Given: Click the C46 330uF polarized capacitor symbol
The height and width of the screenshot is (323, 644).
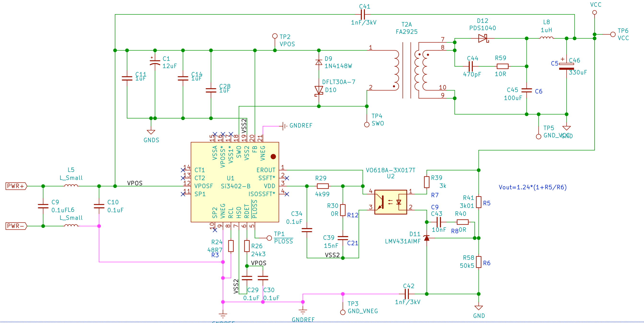Looking at the screenshot, I should pyautogui.click(x=567, y=66).
